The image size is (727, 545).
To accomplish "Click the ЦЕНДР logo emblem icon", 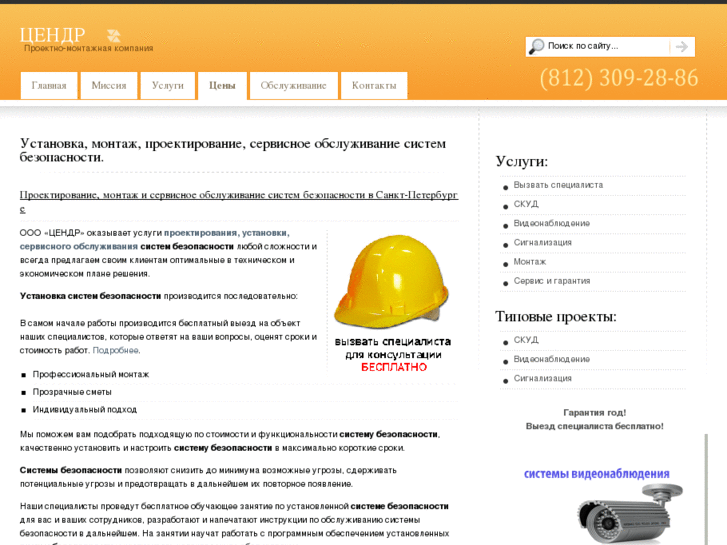I will 114,35.
